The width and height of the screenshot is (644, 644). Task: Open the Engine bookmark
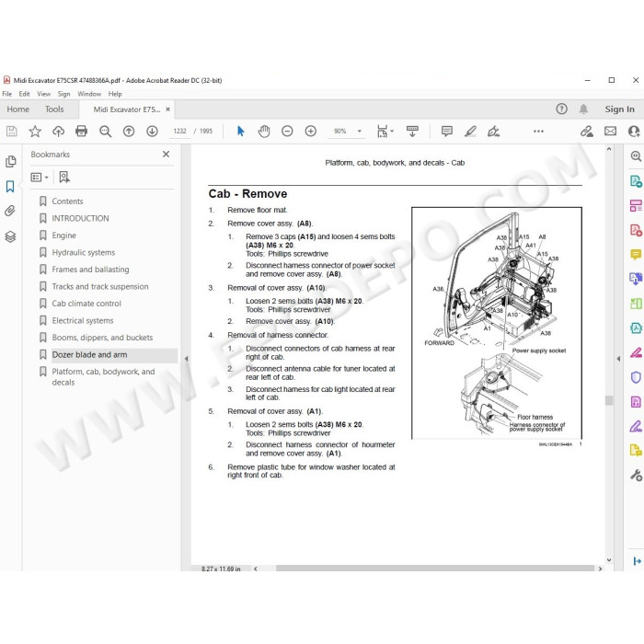click(64, 236)
